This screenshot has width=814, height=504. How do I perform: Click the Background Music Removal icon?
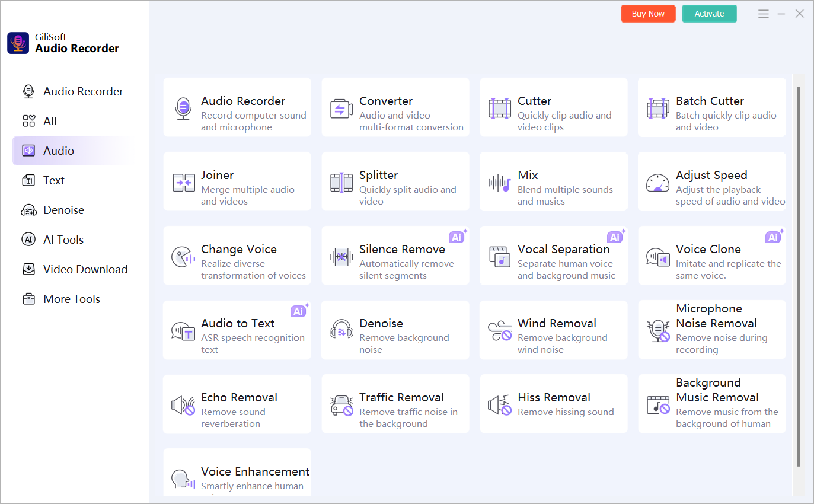click(x=658, y=405)
